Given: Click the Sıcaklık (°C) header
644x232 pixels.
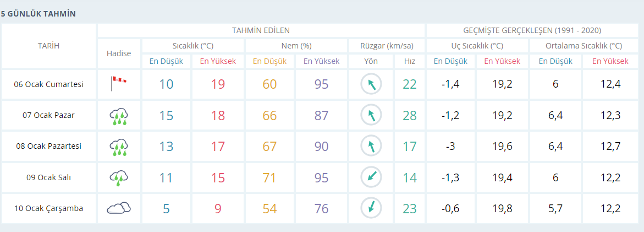Looking at the screenshot, I should pyautogui.click(x=193, y=46).
